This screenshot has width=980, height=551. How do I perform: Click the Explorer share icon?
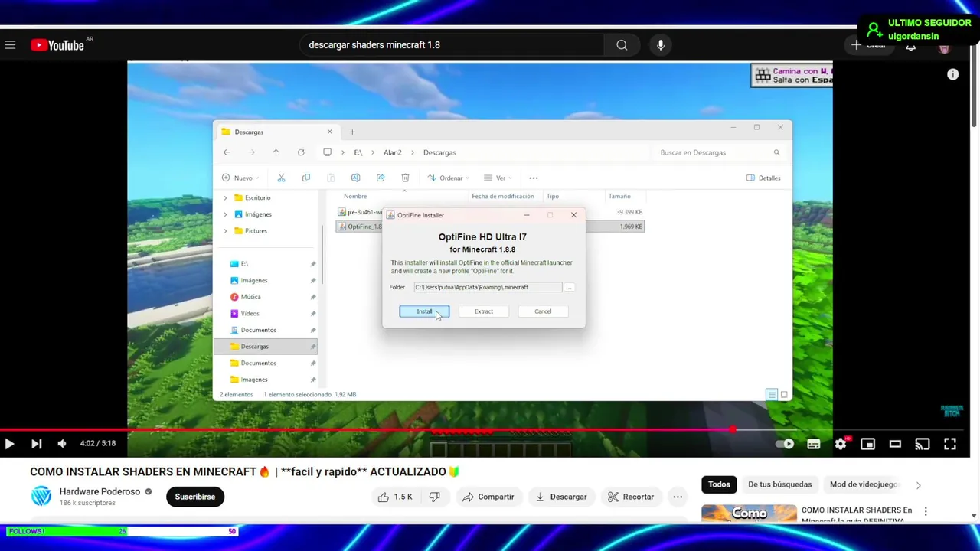(381, 178)
